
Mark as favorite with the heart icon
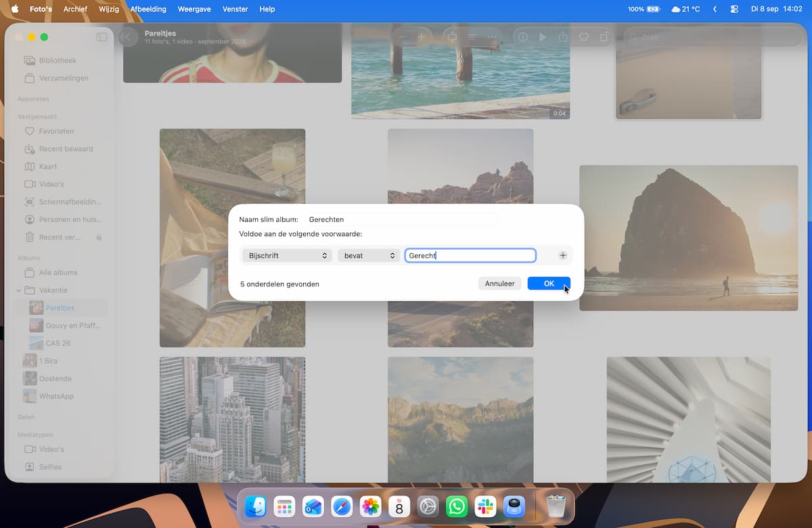[583, 37]
